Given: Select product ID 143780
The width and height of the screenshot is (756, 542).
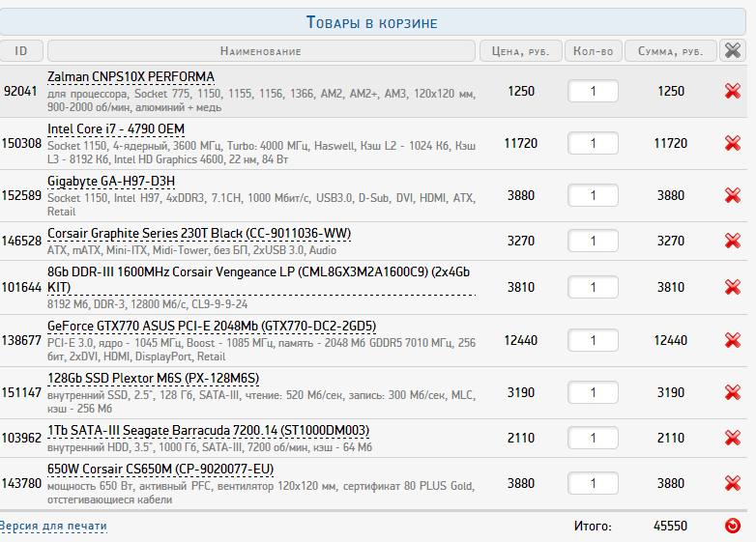Looking at the screenshot, I should (x=21, y=483).
